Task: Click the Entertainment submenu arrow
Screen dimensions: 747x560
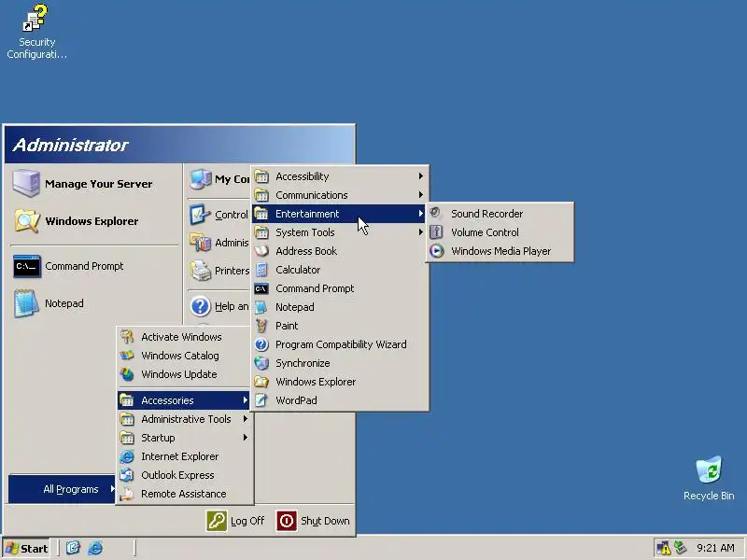Action: click(x=421, y=214)
